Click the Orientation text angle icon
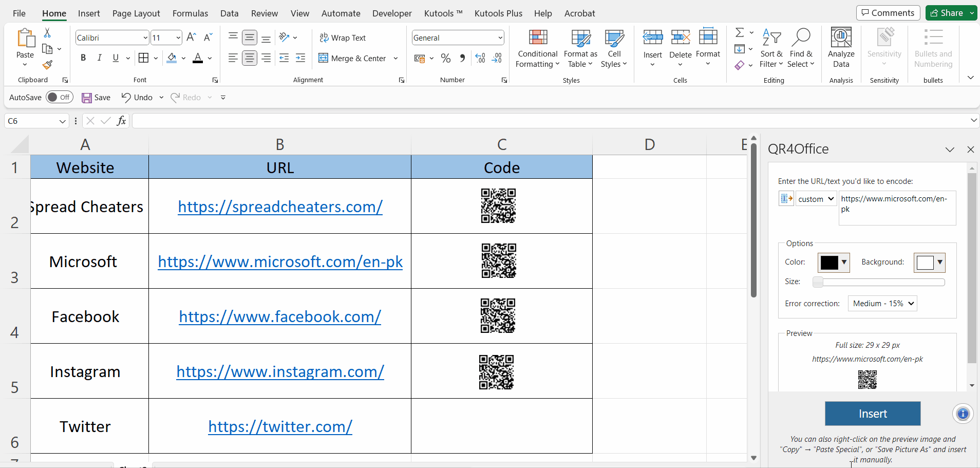 (284, 37)
